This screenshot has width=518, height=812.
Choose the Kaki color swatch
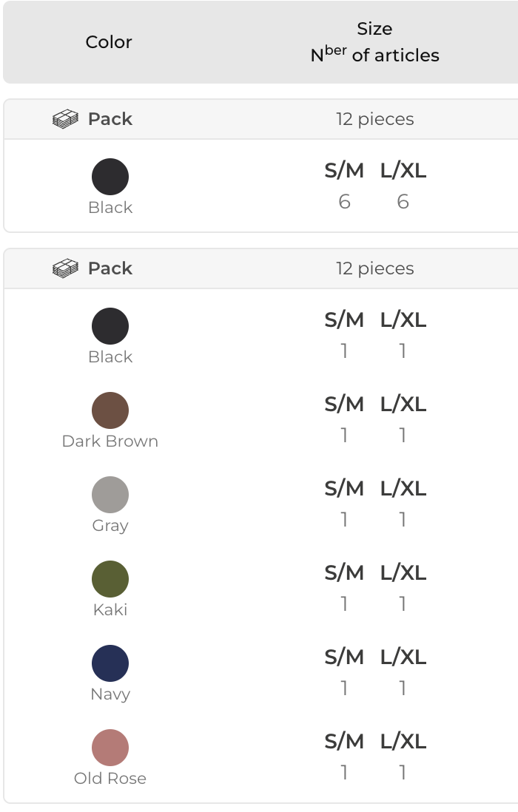click(110, 579)
